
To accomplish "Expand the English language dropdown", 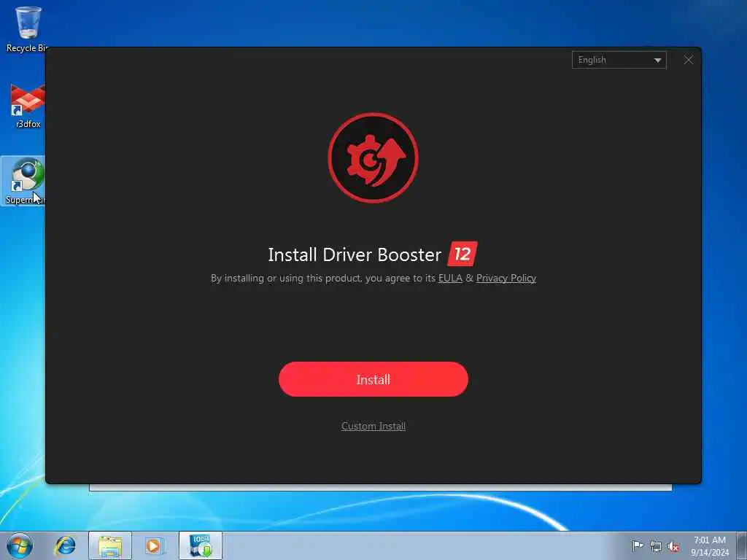I will click(x=619, y=60).
